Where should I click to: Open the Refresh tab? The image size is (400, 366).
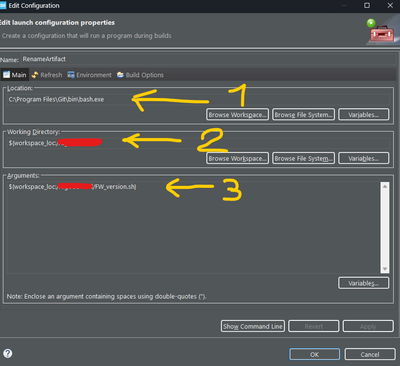click(x=47, y=75)
